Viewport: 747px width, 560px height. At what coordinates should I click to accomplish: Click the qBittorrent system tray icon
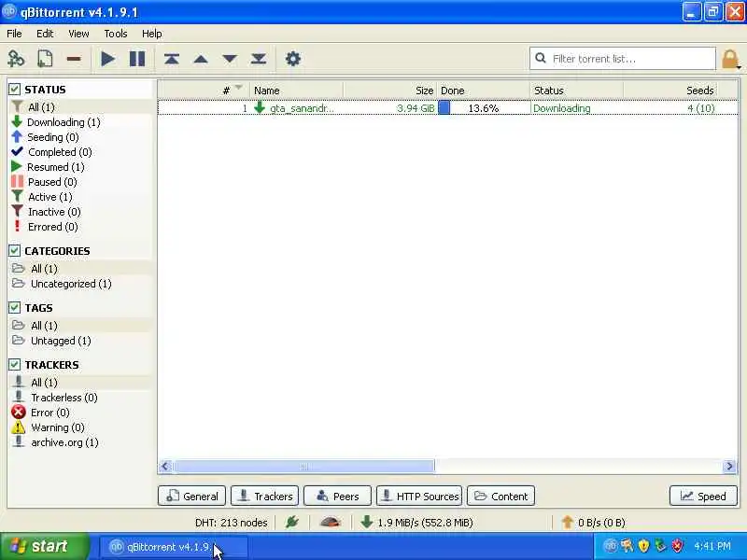tap(611, 546)
